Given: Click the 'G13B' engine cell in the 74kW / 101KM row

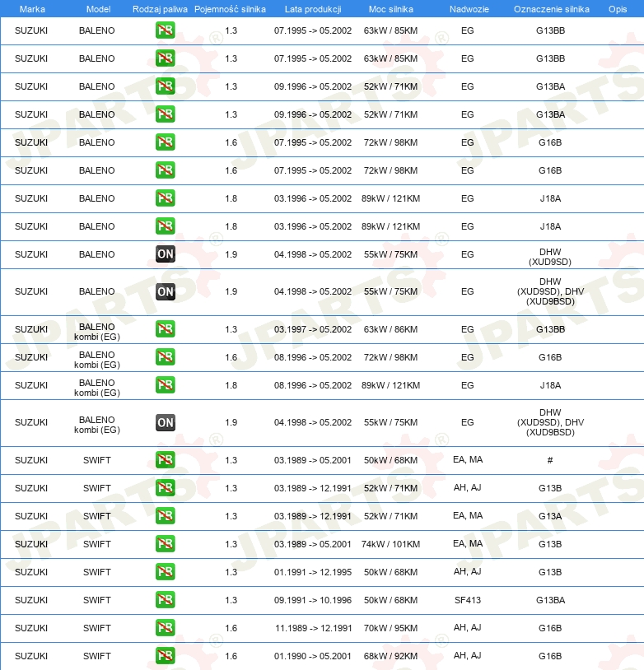Looking at the screenshot, I should point(550,544).
